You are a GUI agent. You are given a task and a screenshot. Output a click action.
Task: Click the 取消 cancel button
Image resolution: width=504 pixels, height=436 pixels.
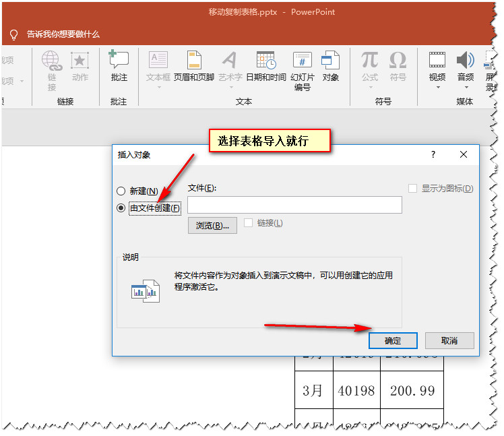tap(449, 340)
